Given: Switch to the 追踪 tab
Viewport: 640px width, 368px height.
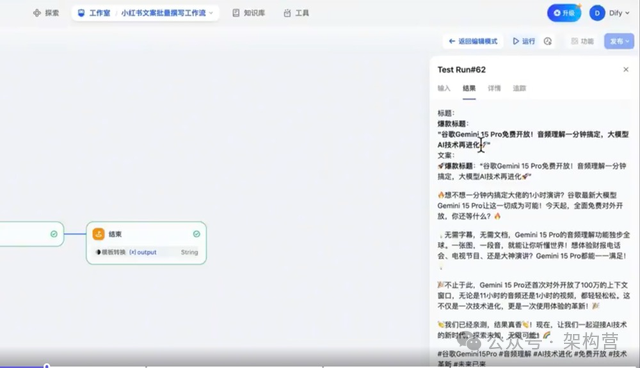Looking at the screenshot, I should (519, 88).
